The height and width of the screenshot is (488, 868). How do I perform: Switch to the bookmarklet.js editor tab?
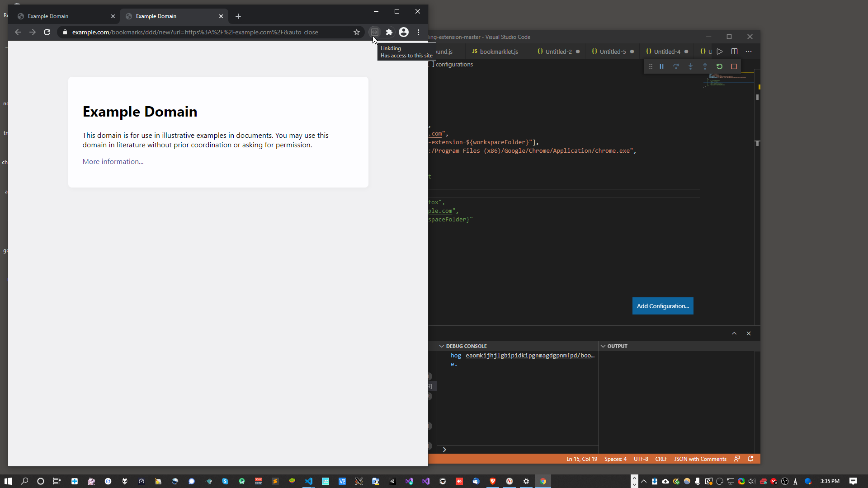click(x=498, y=52)
